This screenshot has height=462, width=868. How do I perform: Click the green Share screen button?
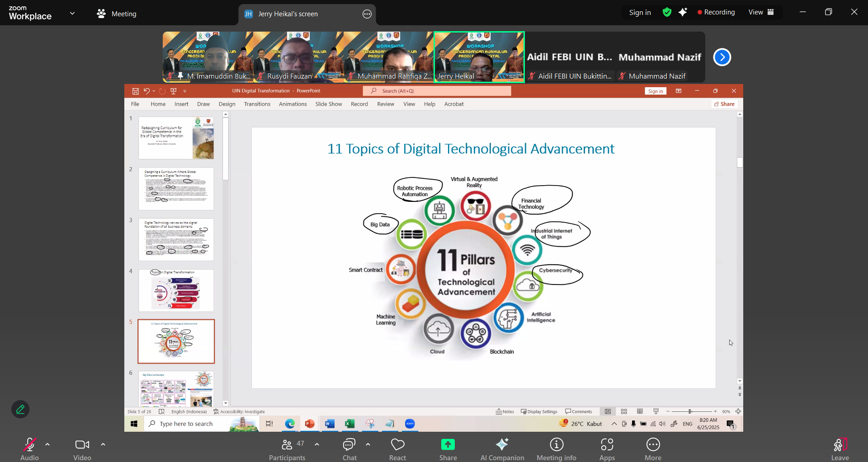(x=448, y=449)
